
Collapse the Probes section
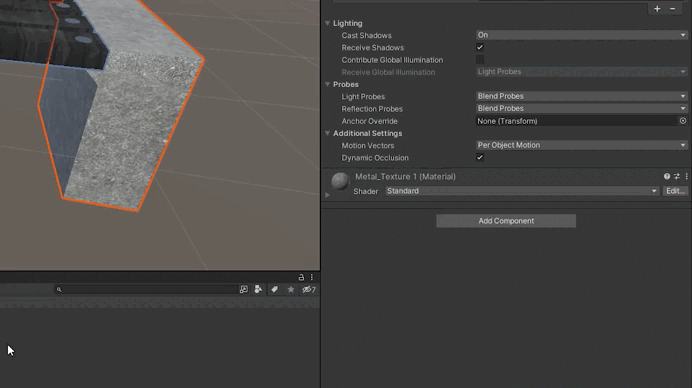tap(327, 84)
